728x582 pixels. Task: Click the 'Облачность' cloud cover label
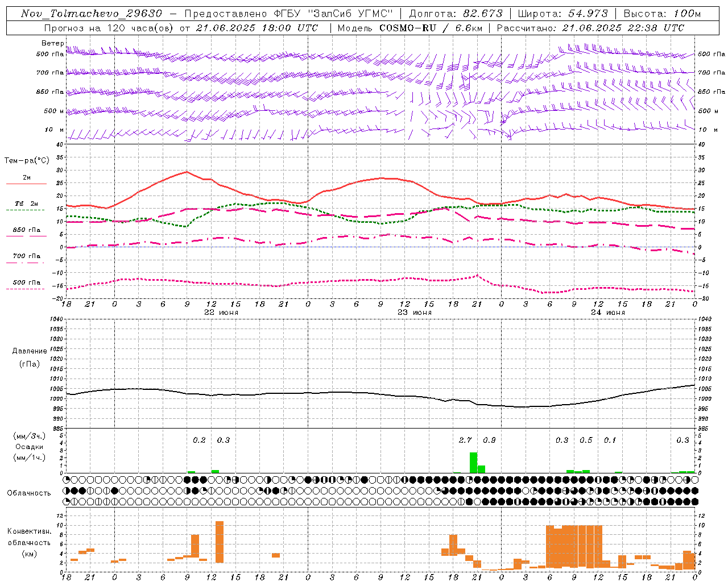click(29, 493)
